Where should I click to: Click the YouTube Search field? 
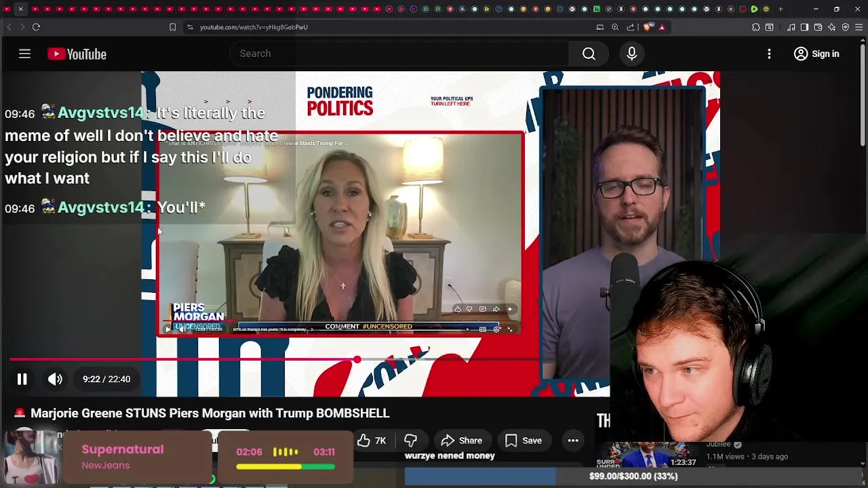coord(400,54)
